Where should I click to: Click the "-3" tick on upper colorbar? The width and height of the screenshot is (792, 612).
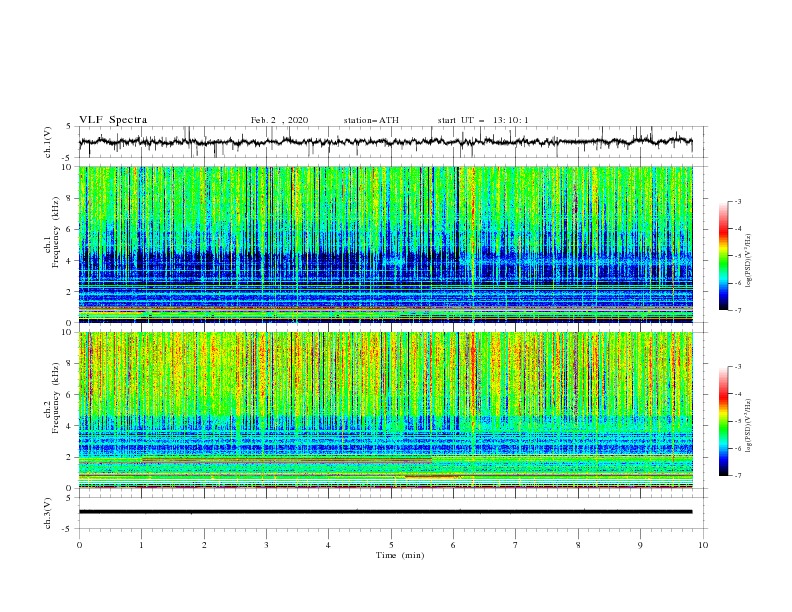[738, 201]
